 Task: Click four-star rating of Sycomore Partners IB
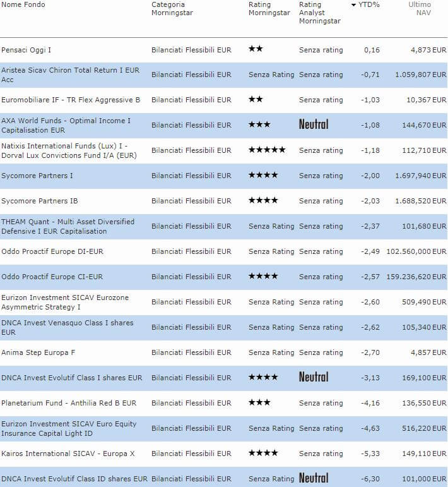(263, 200)
